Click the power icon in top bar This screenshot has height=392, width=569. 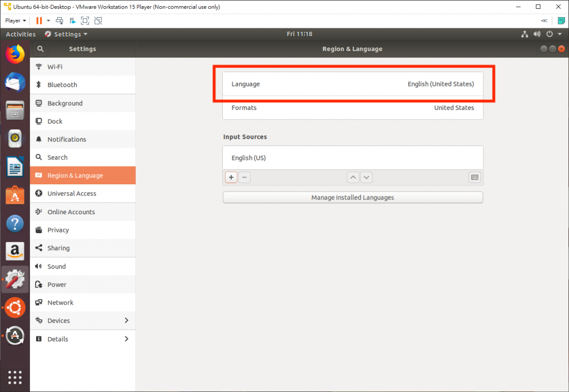(x=550, y=34)
